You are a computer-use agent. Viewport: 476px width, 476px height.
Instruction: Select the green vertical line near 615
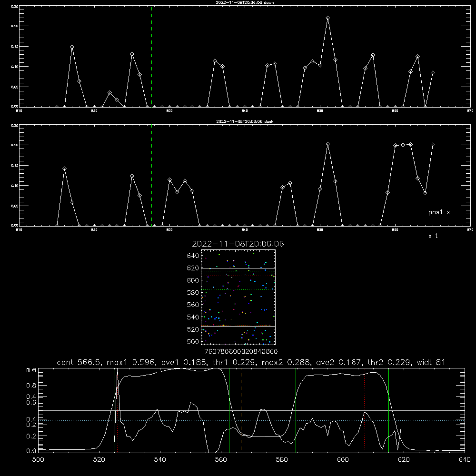pyautogui.click(x=388, y=410)
